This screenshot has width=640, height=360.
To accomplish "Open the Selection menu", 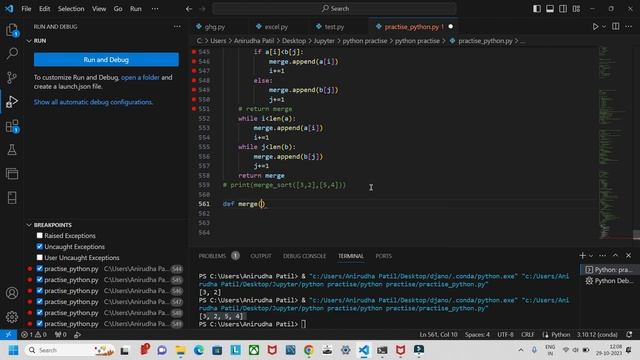I will click(71, 9).
